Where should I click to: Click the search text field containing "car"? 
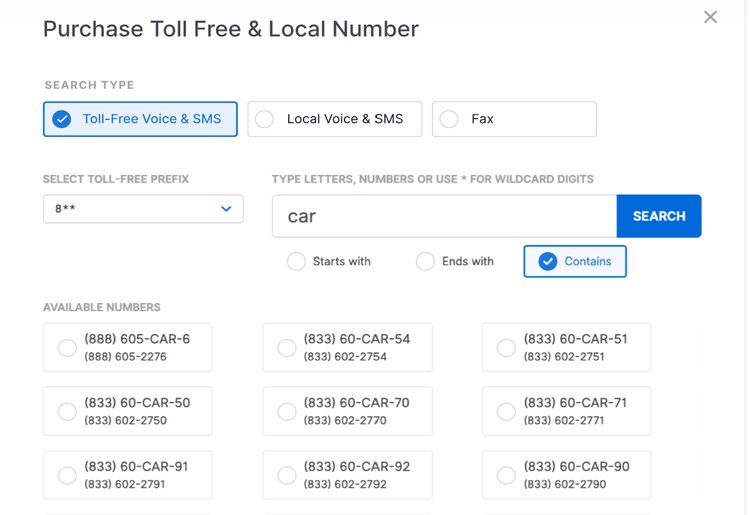click(x=444, y=216)
